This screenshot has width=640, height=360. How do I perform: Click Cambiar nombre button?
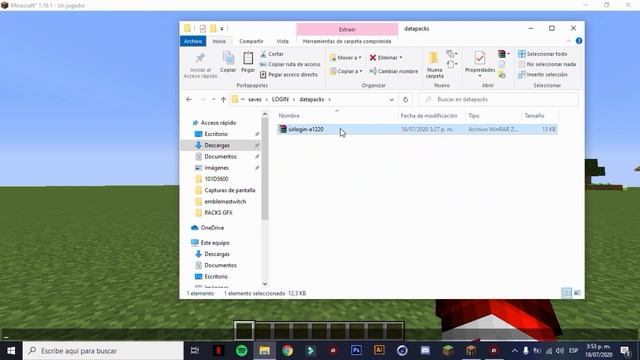point(393,71)
